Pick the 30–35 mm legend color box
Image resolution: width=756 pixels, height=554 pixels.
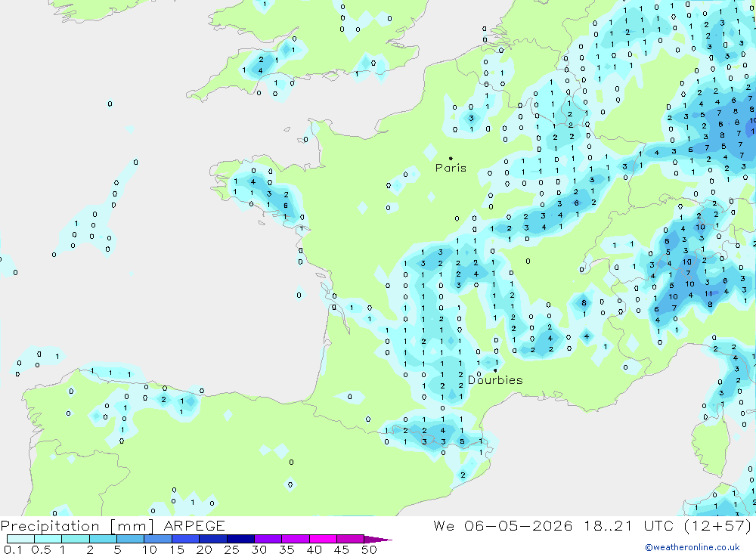pos(268,539)
